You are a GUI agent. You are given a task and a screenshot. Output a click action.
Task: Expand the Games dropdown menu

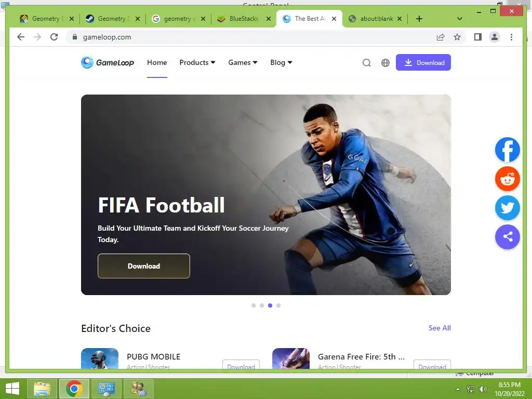(243, 62)
